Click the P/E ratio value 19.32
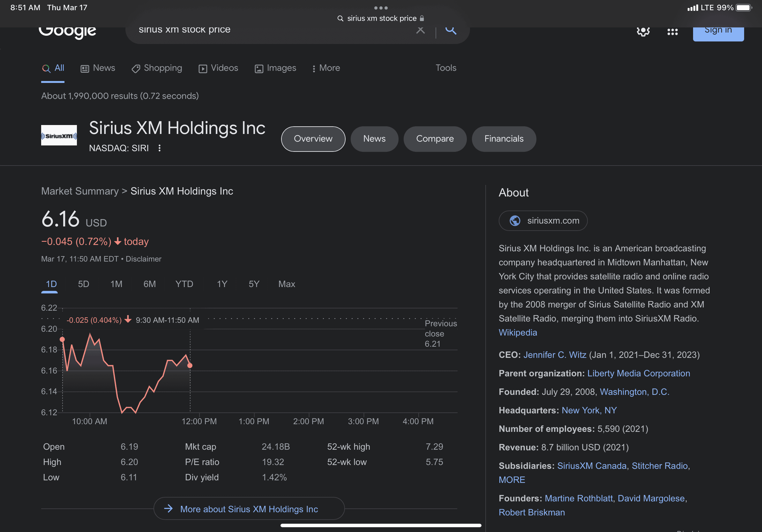 point(273,462)
